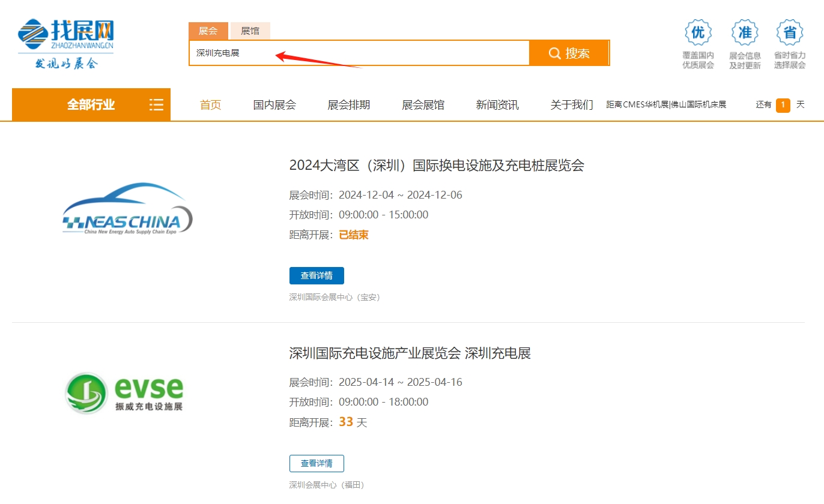This screenshot has height=504, width=824.
Task: Click the 省 badge icon
Action: pos(790,32)
